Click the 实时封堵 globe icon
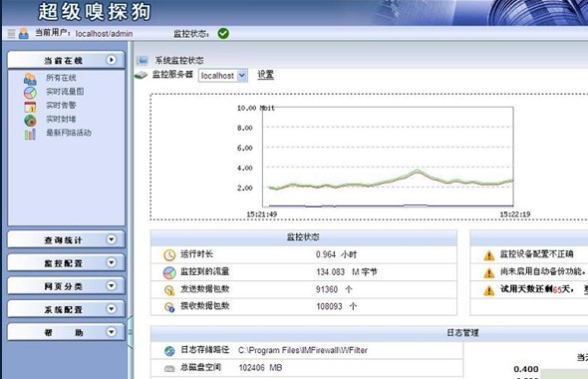 click(x=30, y=120)
